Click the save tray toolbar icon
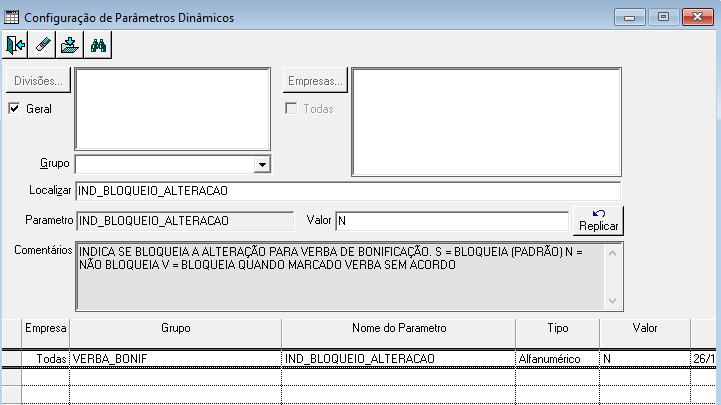The height and width of the screenshot is (405, 721). click(70, 45)
